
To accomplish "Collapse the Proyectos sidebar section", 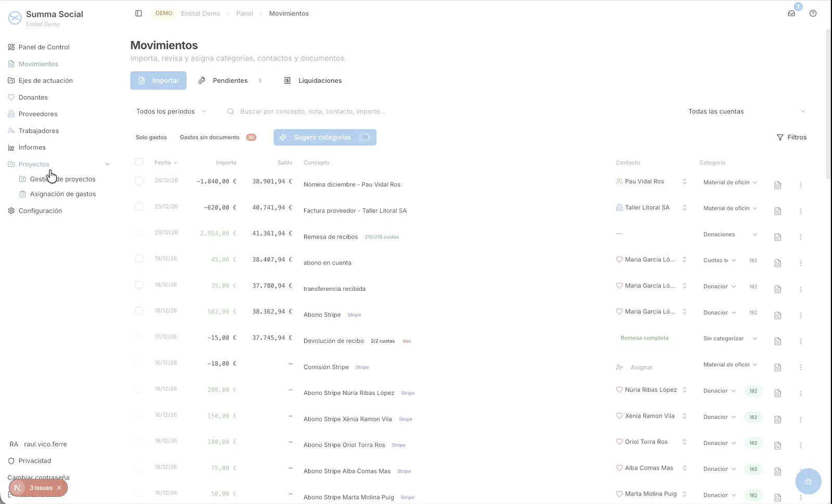I will pos(108,164).
